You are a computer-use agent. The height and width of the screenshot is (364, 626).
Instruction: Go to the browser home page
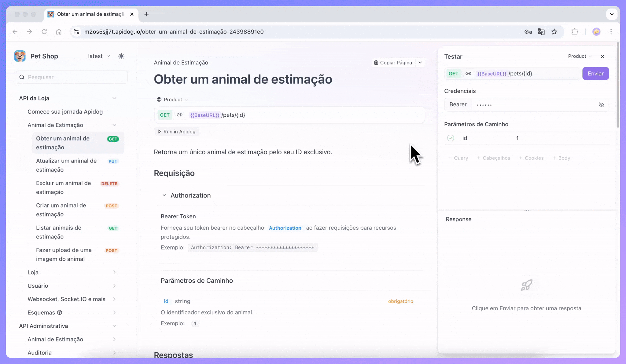[59, 32]
